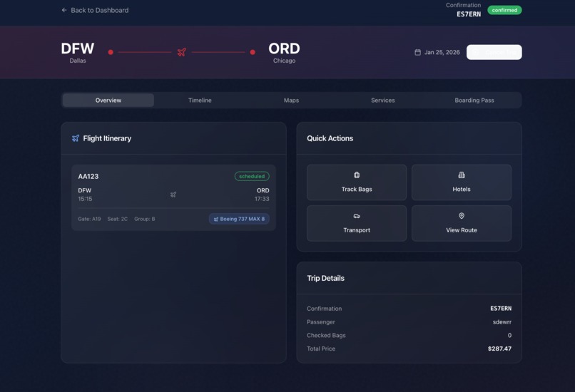The image size is (575, 392).
Task: Click the white button beside the trip date
Action: 494,52
